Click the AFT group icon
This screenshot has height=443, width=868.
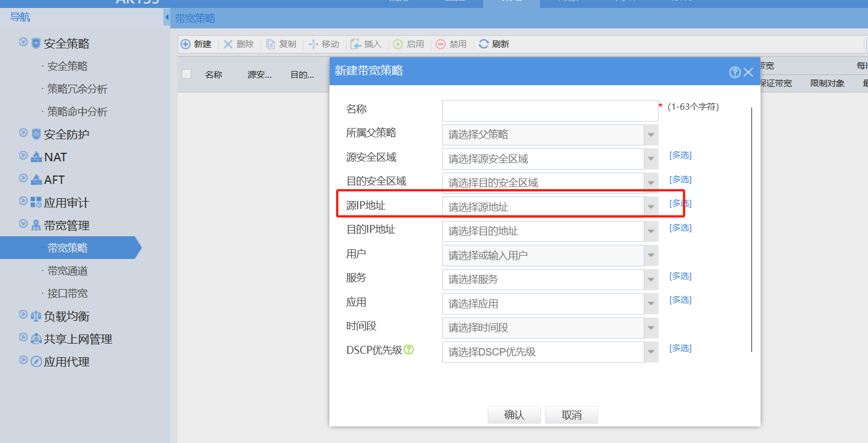[x=36, y=179]
